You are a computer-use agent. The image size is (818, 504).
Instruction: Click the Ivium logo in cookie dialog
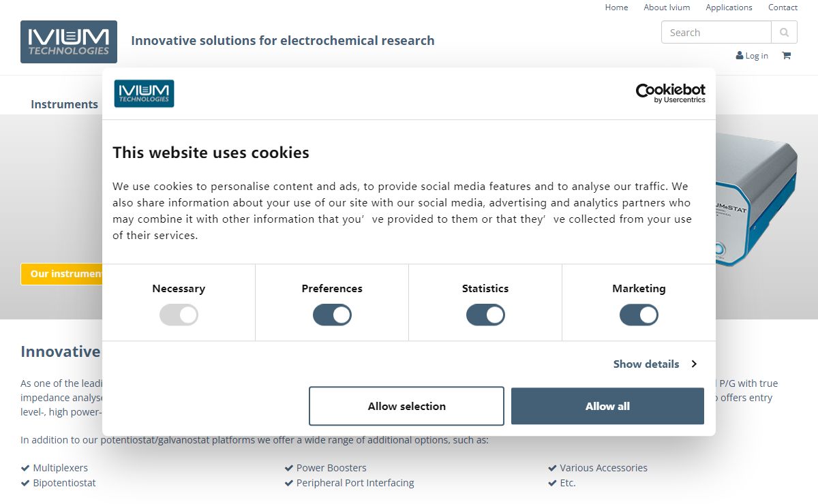pyautogui.click(x=144, y=93)
